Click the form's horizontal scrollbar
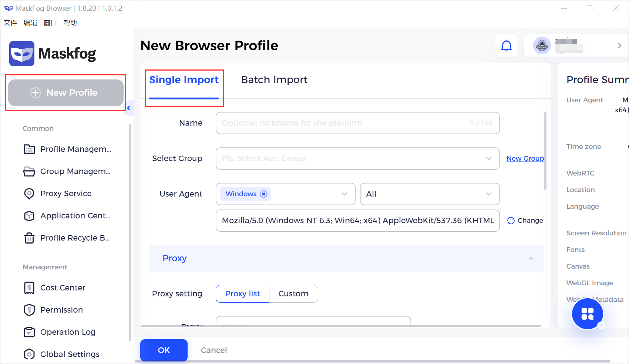 (x=341, y=326)
